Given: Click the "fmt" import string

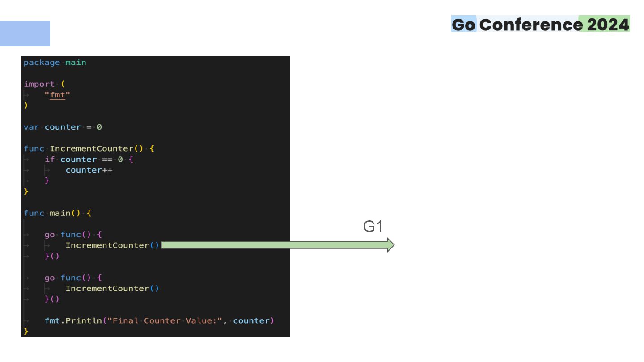Looking at the screenshot, I should click(x=57, y=95).
